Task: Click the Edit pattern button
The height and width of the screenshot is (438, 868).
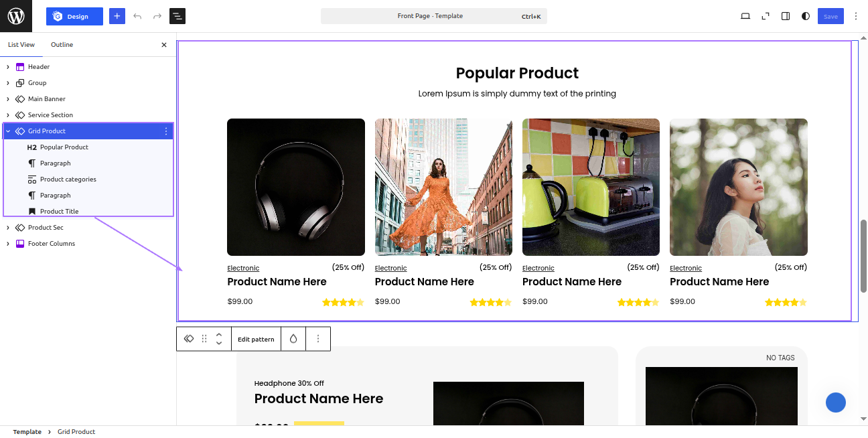Action: [256, 339]
